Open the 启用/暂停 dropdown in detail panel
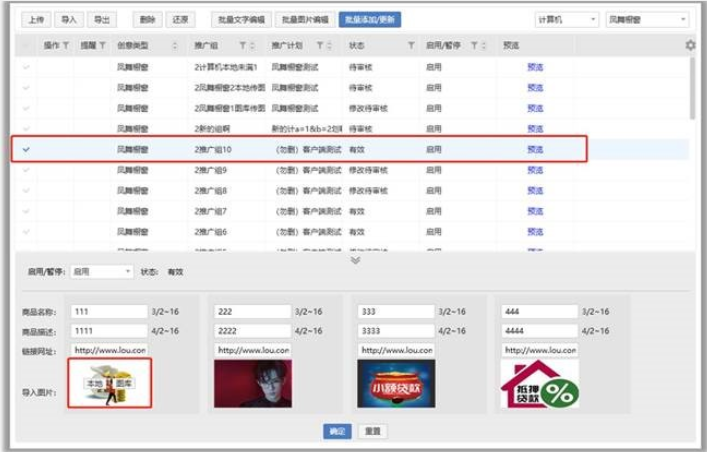Image resolution: width=707 pixels, height=452 pixels. (x=101, y=272)
